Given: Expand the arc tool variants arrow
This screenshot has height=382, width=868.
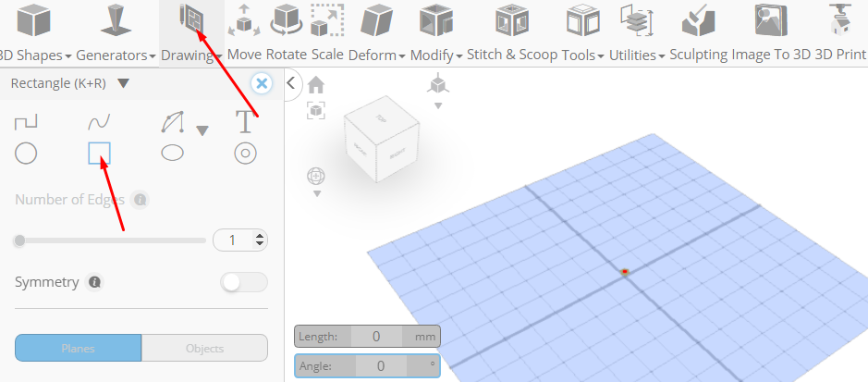Looking at the screenshot, I should click(202, 130).
